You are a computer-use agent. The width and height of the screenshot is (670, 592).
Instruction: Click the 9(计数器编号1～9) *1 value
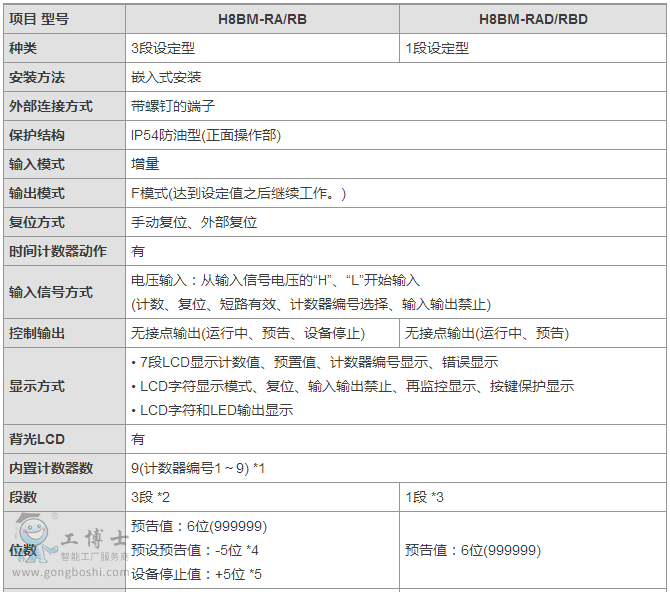point(198,468)
